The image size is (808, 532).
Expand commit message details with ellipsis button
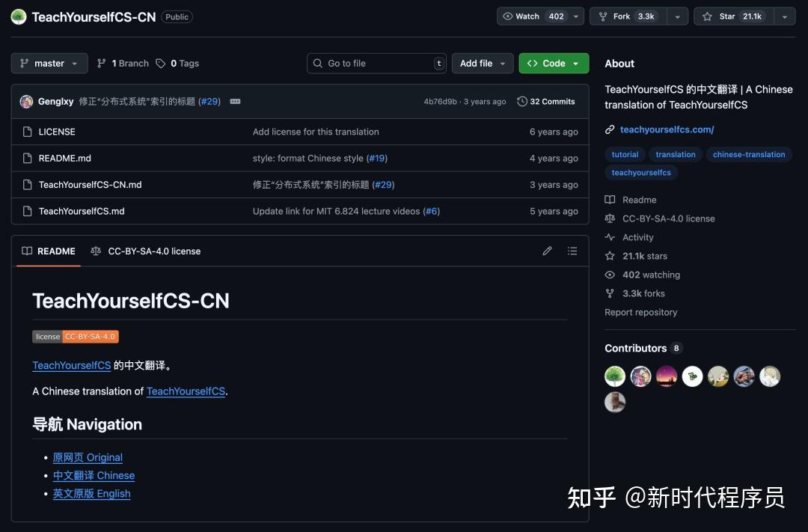pos(235,102)
